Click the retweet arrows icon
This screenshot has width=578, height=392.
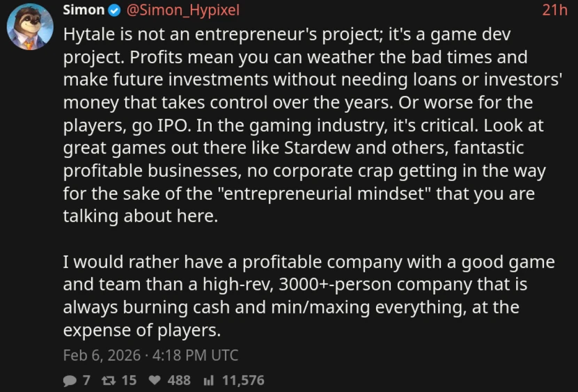coord(109,380)
